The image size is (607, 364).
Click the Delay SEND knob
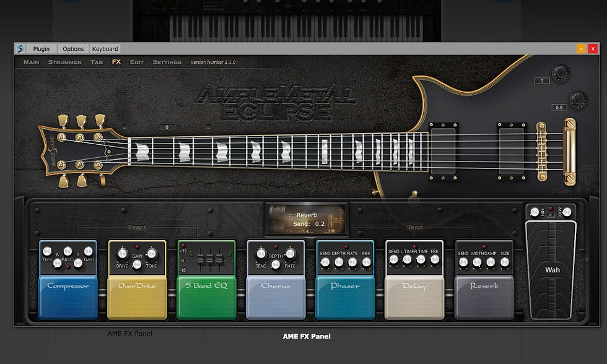(394, 259)
